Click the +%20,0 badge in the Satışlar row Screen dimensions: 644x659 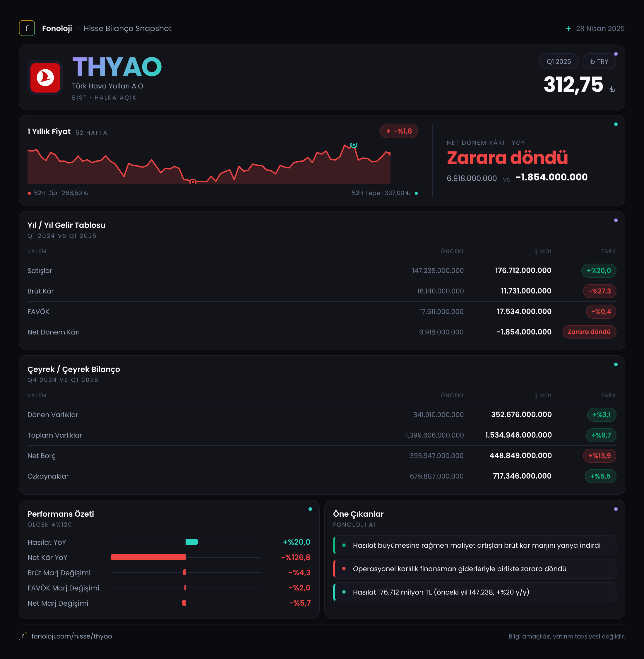(x=598, y=270)
